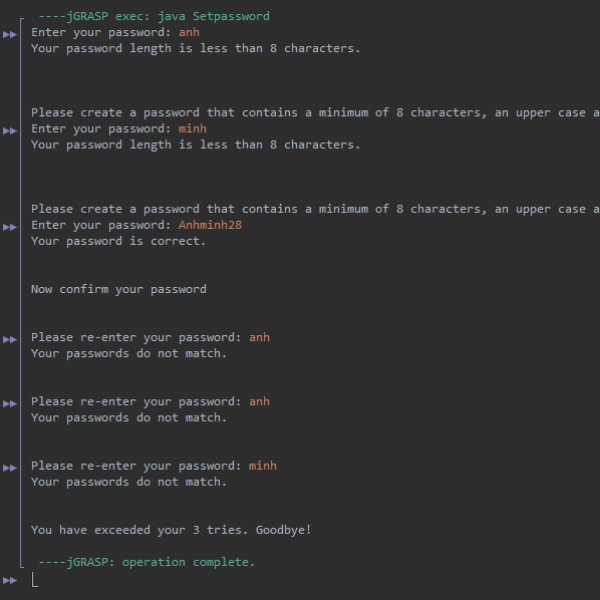Collapse the run block at its top bracket corner
The height and width of the screenshot is (600, 600).
tap(22, 19)
